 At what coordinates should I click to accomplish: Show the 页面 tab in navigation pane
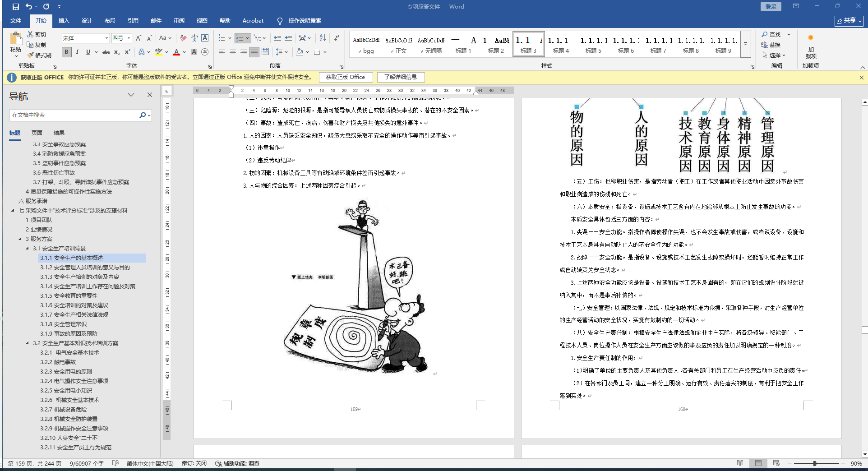(x=37, y=133)
